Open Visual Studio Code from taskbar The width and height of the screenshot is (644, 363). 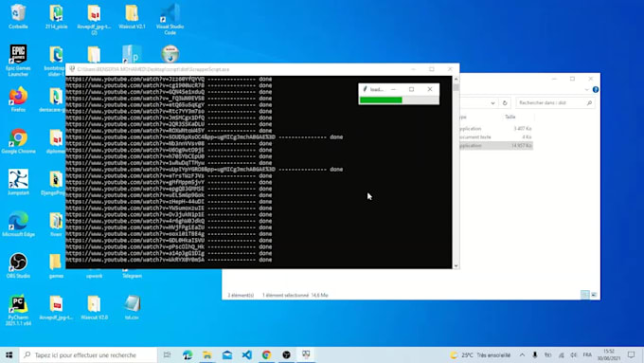click(x=246, y=354)
